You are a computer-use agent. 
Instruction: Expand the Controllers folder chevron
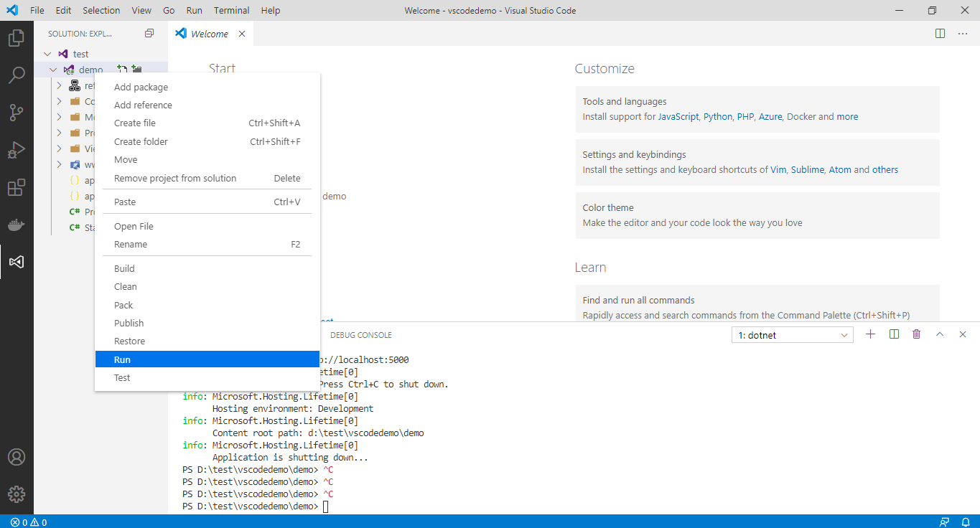click(60, 101)
